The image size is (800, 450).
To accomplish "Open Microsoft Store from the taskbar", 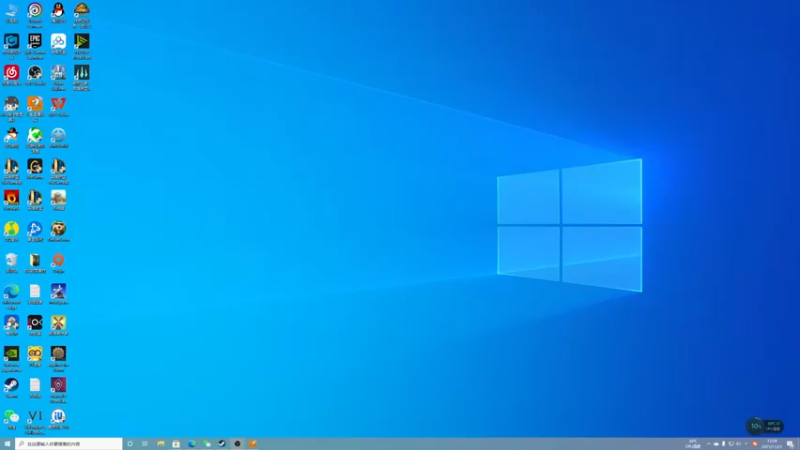I will pos(176,444).
